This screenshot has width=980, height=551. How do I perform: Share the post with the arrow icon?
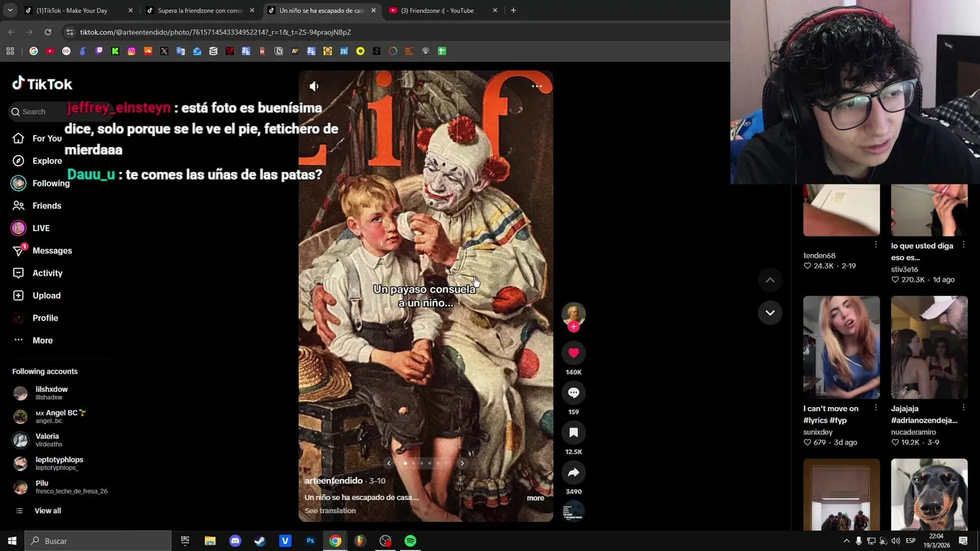[x=573, y=472]
